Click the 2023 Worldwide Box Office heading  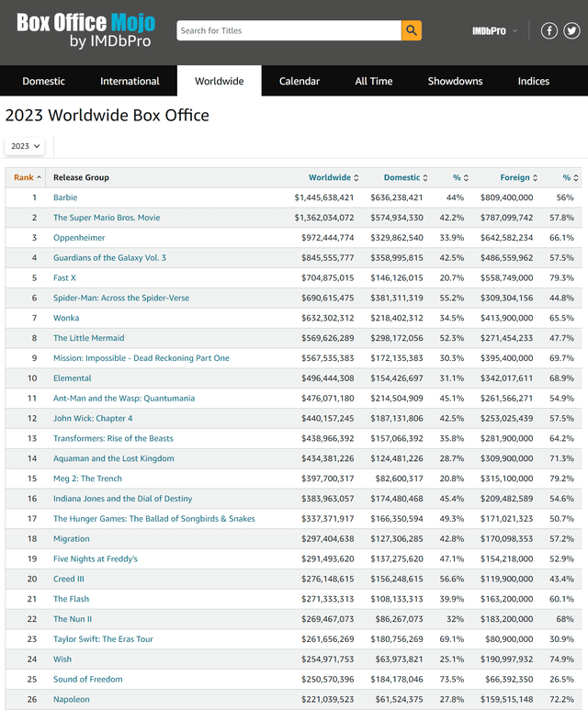107,116
